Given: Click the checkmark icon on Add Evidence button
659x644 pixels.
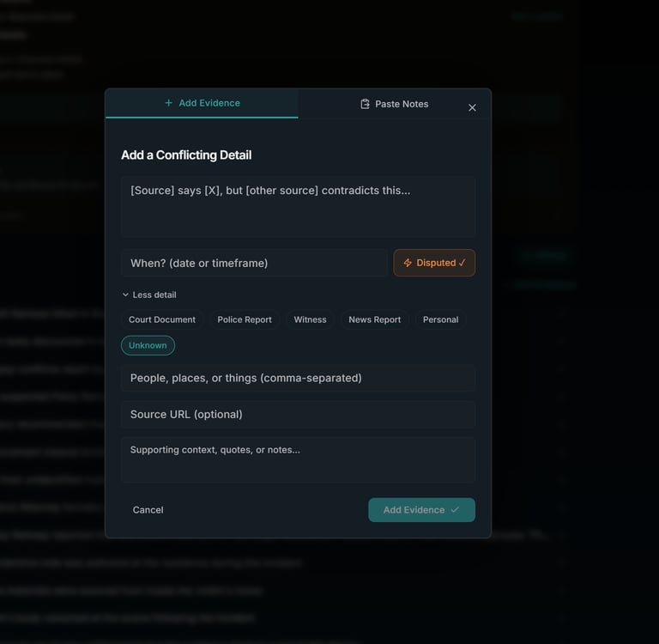Looking at the screenshot, I should pos(455,510).
